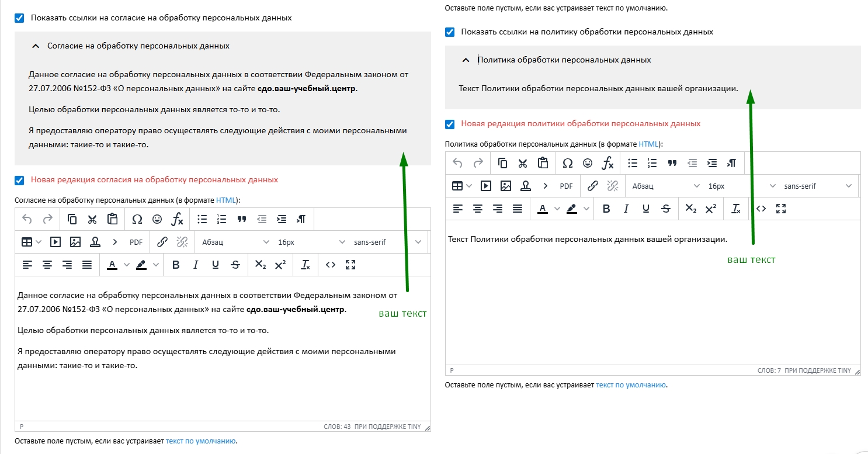Click the Paste clipboard icon in the consent editor

point(112,219)
